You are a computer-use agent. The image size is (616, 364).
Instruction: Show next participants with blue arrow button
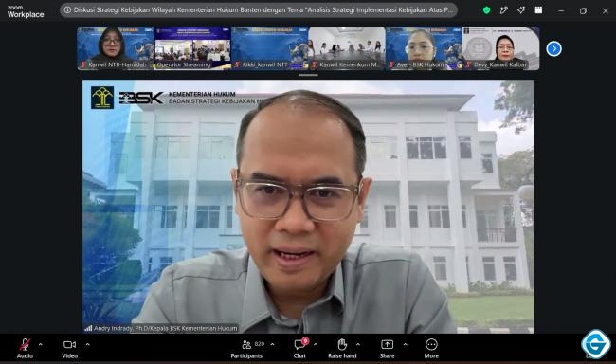click(x=554, y=48)
